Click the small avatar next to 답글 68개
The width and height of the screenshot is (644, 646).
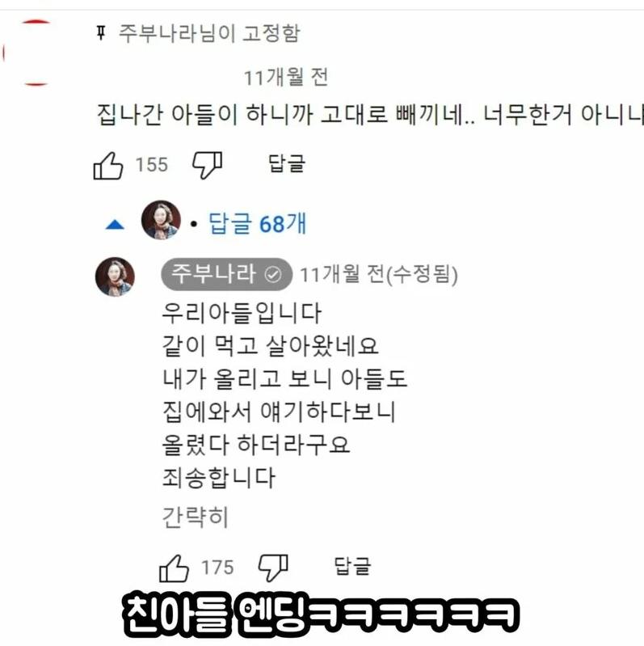click(161, 220)
